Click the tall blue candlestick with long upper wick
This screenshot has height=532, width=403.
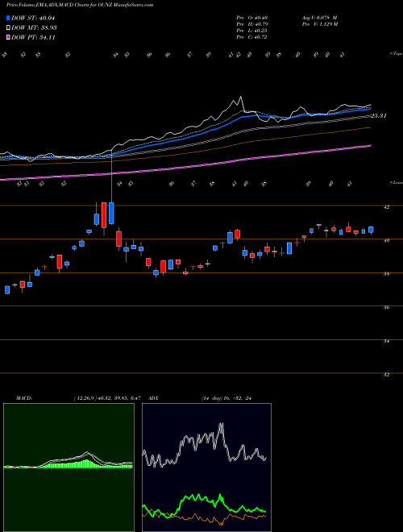(x=111, y=213)
